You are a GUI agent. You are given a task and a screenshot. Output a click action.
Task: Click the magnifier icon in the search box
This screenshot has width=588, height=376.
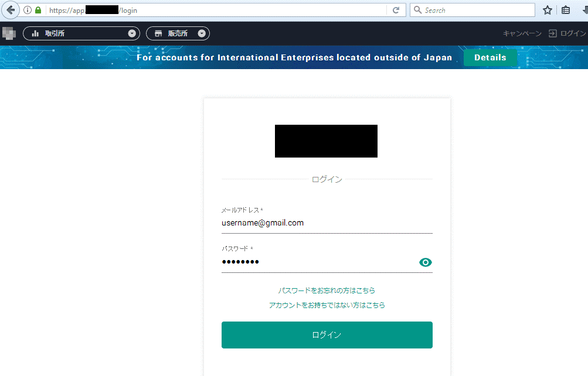(417, 10)
